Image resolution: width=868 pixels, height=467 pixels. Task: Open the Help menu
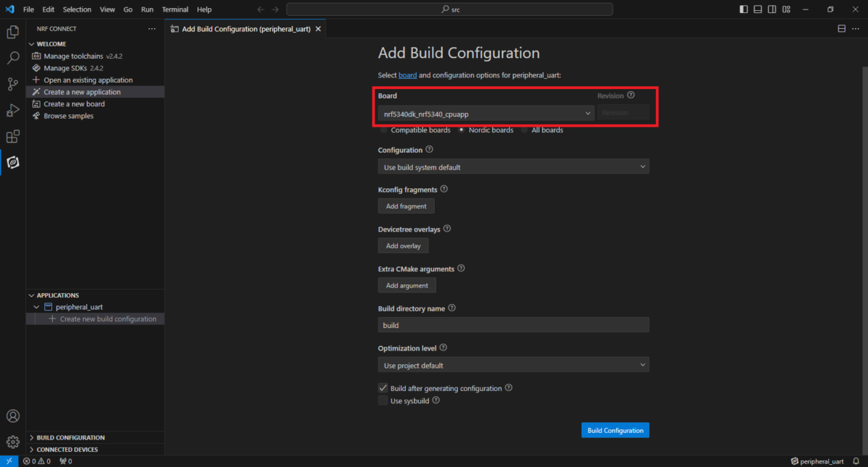[x=204, y=9]
